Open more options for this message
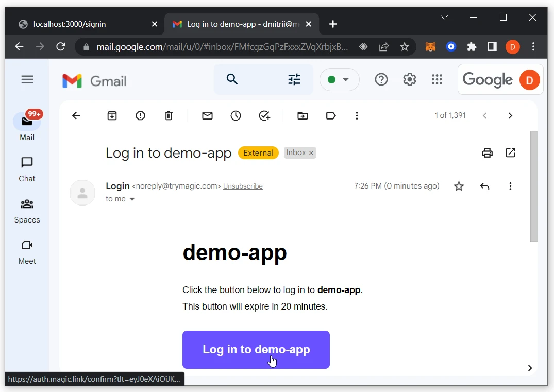554x392 pixels. tap(510, 186)
